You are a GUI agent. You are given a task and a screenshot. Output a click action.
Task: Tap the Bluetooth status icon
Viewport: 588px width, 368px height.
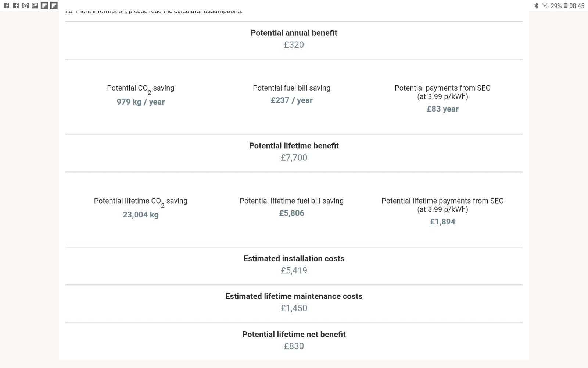(x=536, y=6)
